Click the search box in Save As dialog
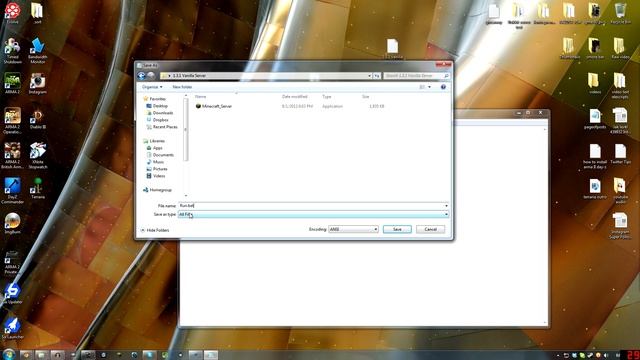The height and width of the screenshot is (360, 640). pyautogui.click(x=416, y=76)
